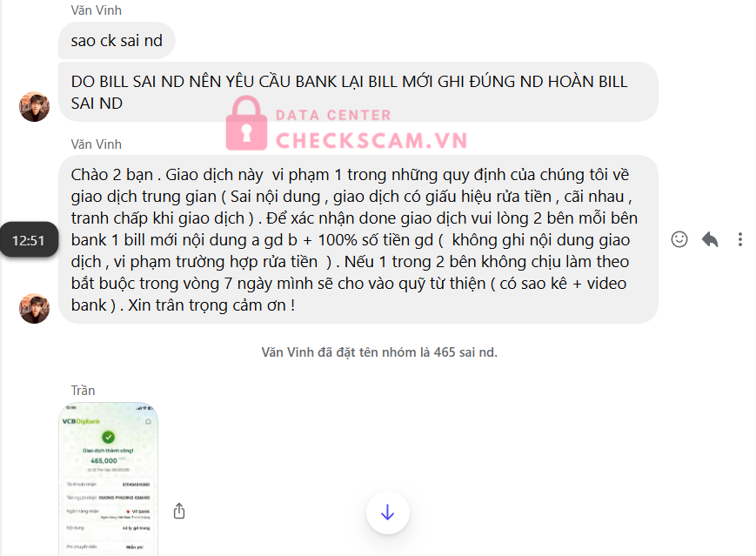
Task: Jump to latest messages with down arrow
Action: [388, 512]
